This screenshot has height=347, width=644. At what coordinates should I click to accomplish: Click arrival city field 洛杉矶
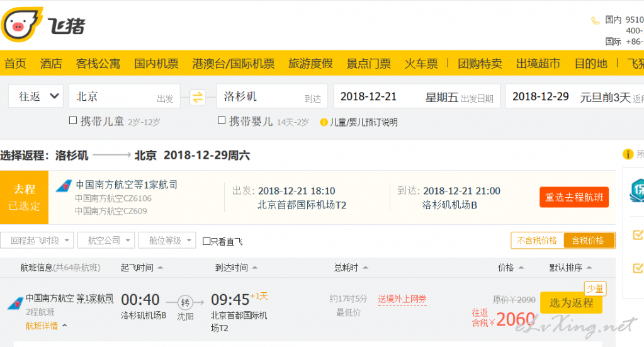click(272, 96)
